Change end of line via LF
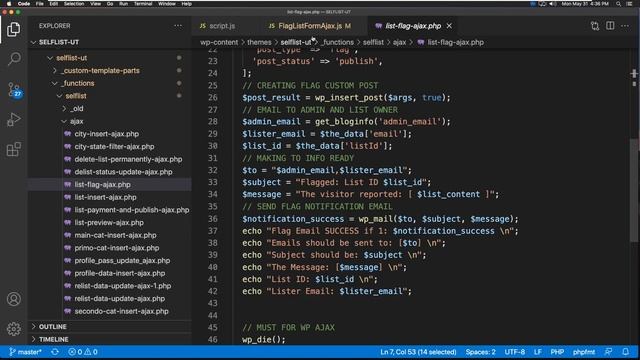Screen dimensions: 640x360 [x=538, y=352]
